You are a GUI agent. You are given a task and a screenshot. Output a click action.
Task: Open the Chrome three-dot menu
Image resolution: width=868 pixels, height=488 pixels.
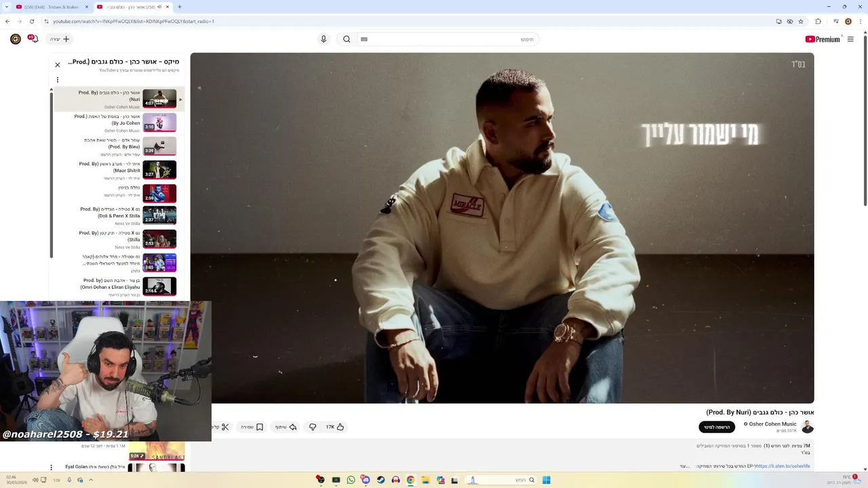coord(861,21)
